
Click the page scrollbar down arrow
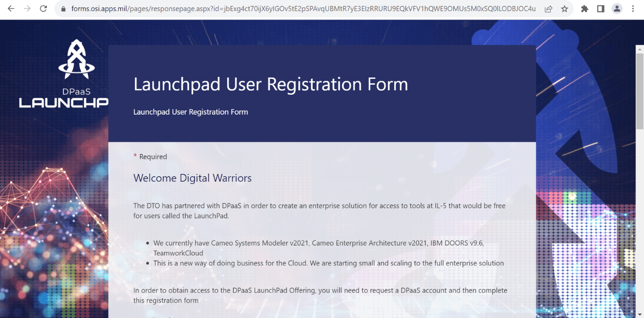pos(640,314)
